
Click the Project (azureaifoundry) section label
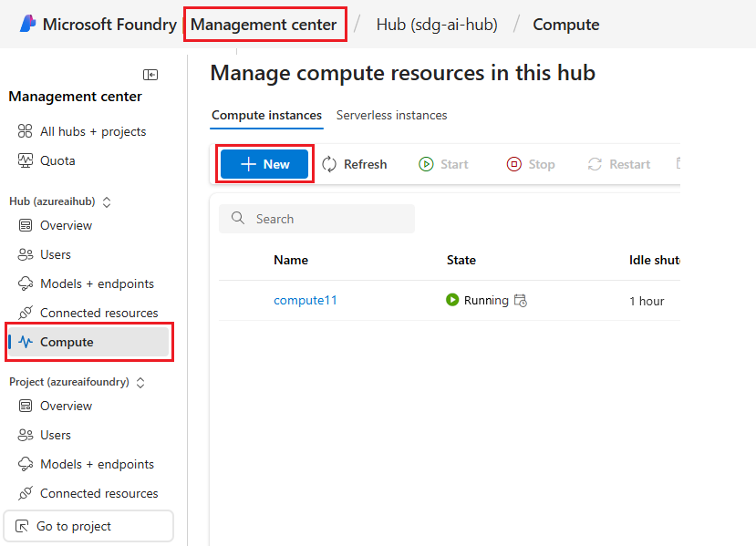(x=69, y=382)
